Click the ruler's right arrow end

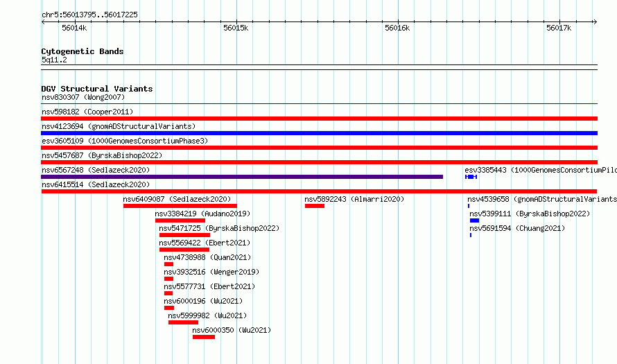pos(596,21)
